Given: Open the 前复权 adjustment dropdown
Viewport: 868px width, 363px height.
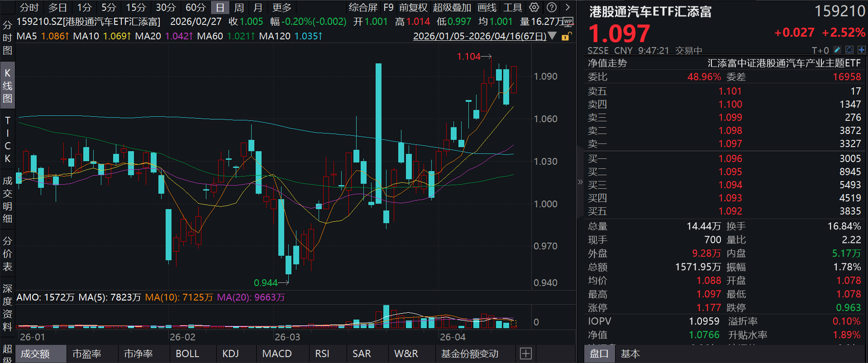Looking at the screenshot, I should point(413,7).
